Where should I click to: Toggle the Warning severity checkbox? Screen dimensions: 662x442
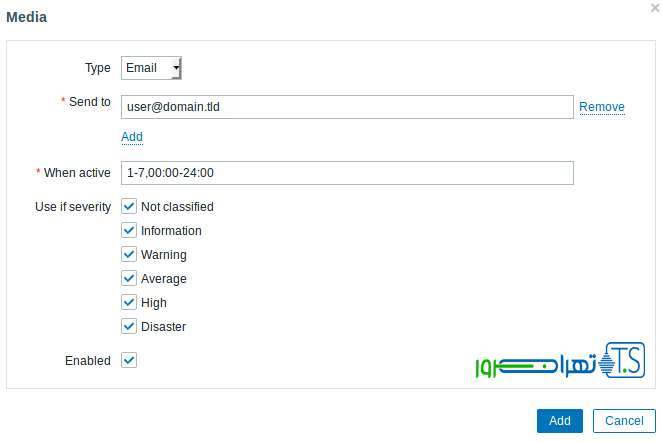click(129, 255)
